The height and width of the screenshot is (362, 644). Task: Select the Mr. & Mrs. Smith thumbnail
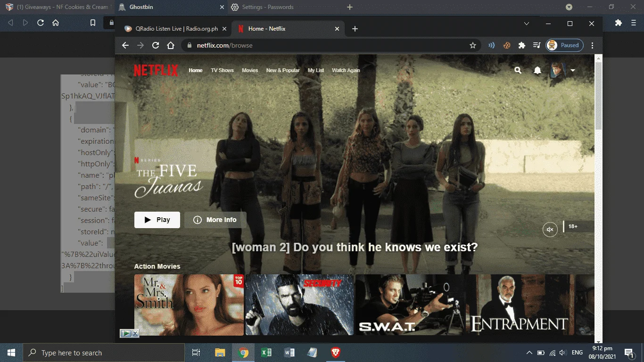(x=189, y=304)
